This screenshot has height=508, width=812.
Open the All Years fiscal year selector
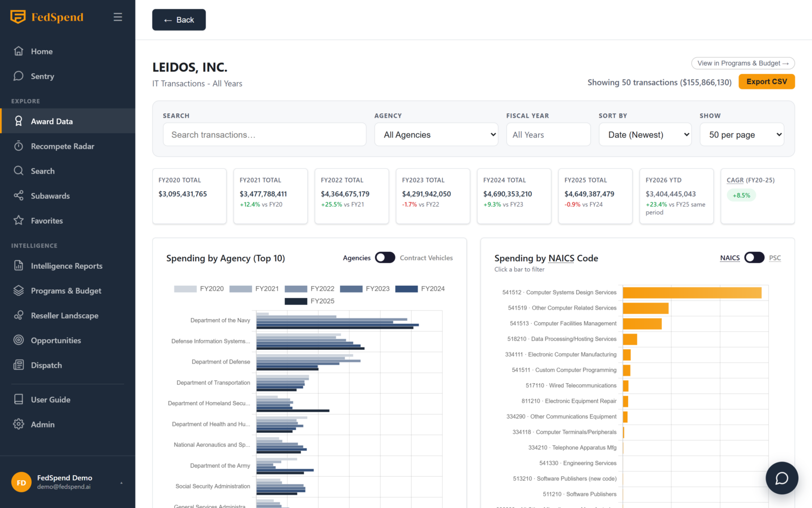click(x=548, y=135)
